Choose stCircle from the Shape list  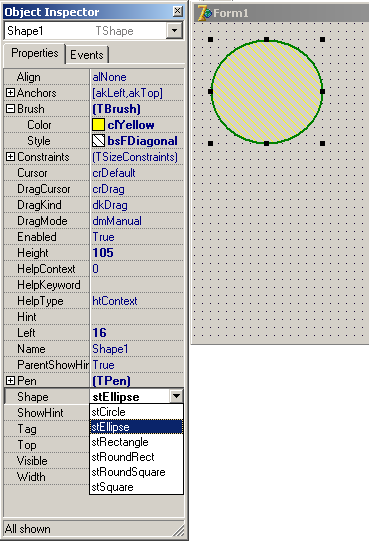click(x=136, y=412)
